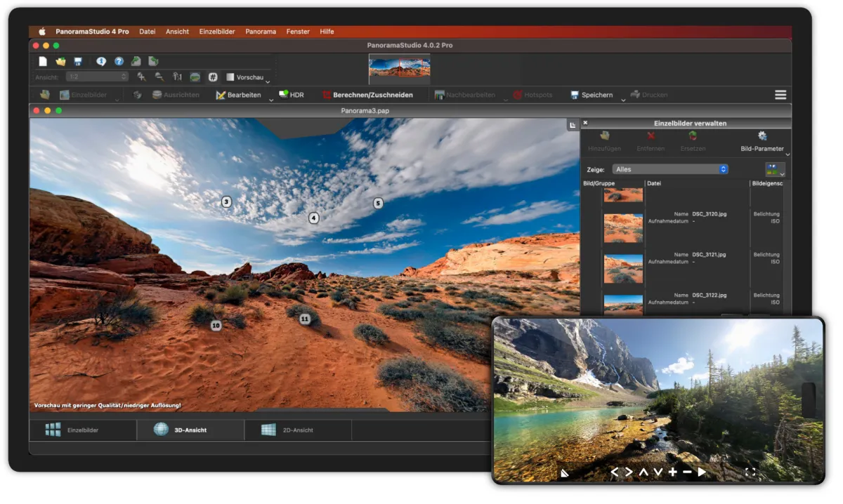
Task: Click the new project document icon
Action: (43, 62)
